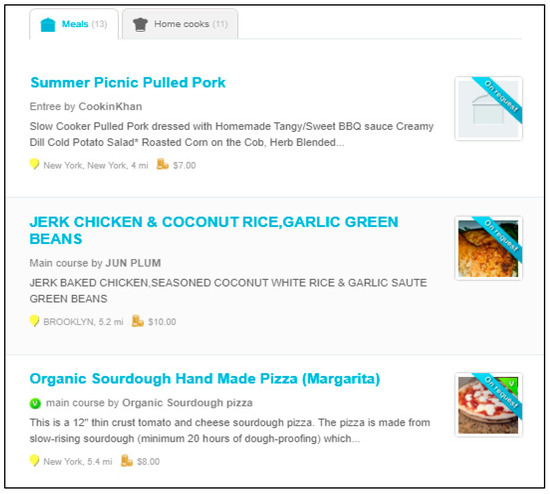This screenshot has height=494, width=550.
Task: Switch to the Meals tab
Action: (74, 24)
